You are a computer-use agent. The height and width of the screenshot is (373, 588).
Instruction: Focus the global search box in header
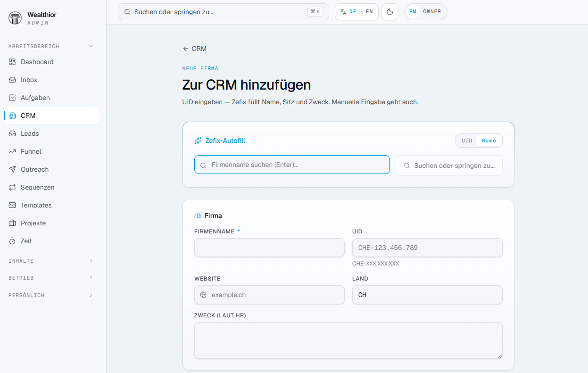coord(224,12)
